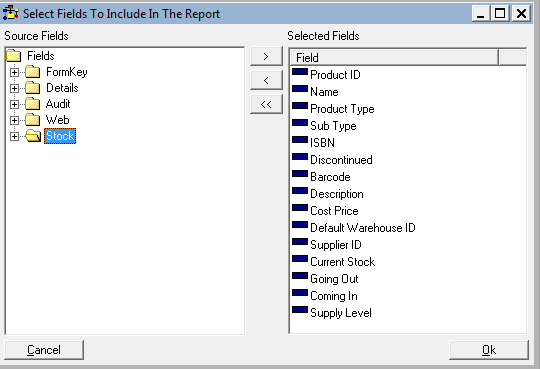Click the blue icon beside Product ID
Viewport: 540px width, 369px height.
(x=300, y=72)
